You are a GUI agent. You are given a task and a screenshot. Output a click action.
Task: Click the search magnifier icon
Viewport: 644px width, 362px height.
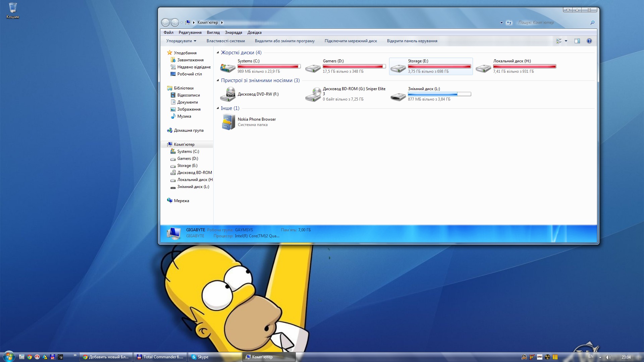click(x=592, y=22)
